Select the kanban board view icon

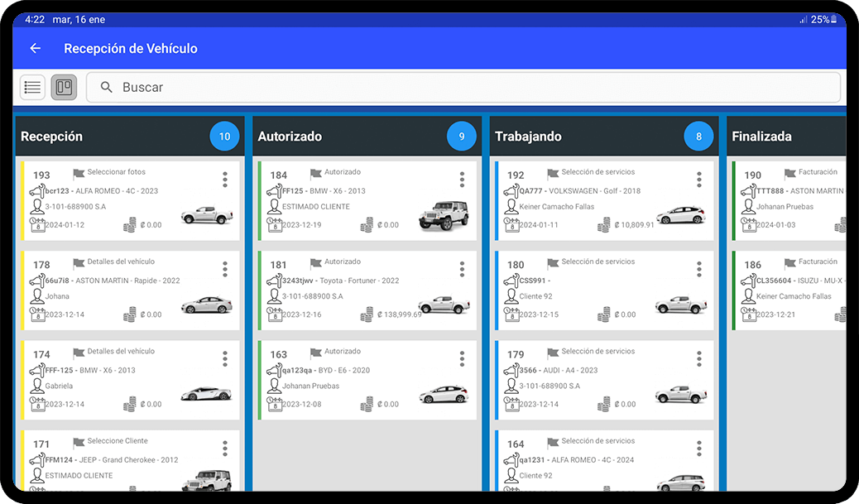click(64, 87)
